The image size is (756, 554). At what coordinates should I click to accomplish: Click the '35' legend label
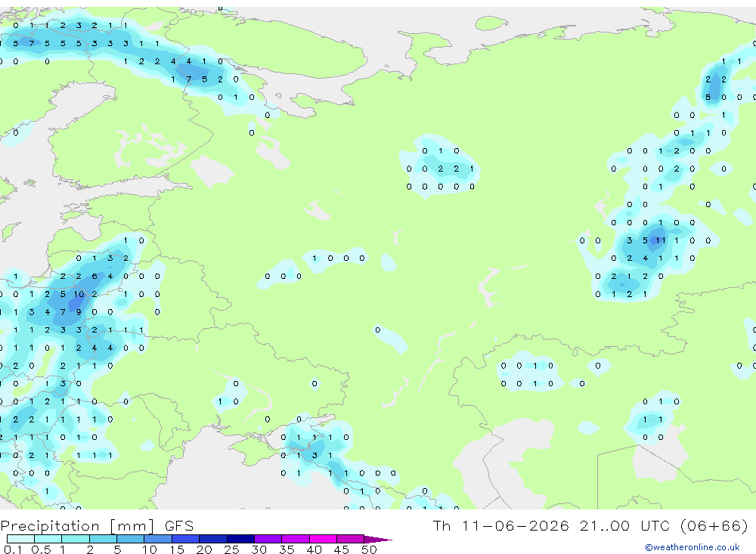(287, 549)
